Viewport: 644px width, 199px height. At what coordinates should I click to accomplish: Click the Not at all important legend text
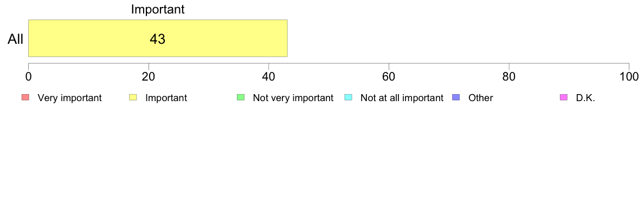[x=402, y=98]
